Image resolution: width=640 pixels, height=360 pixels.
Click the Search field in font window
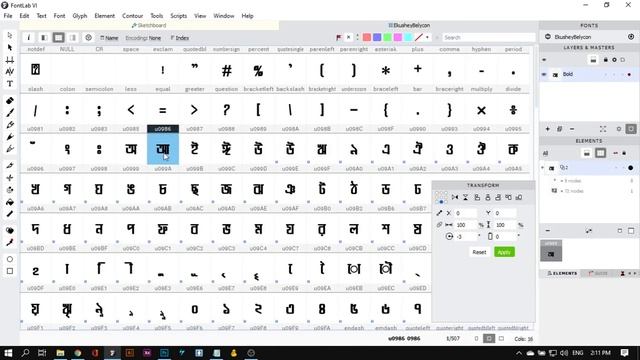[489, 38]
